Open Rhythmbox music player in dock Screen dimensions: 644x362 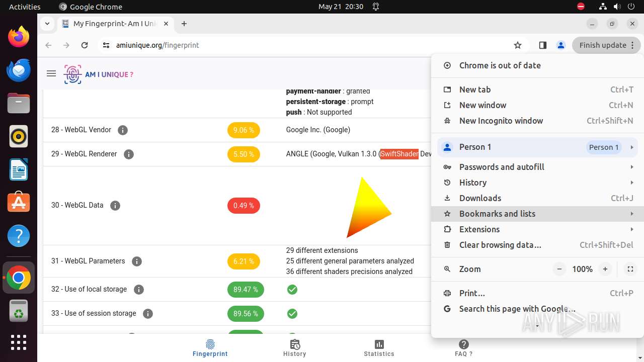pos(19,136)
